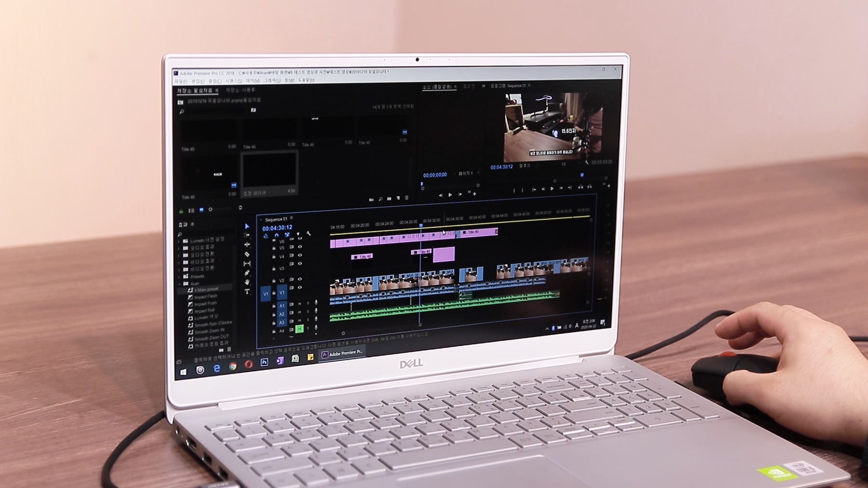Screen dimensions: 868x488
Task: Step back one frame in Program monitor
Action: (543, 190)
